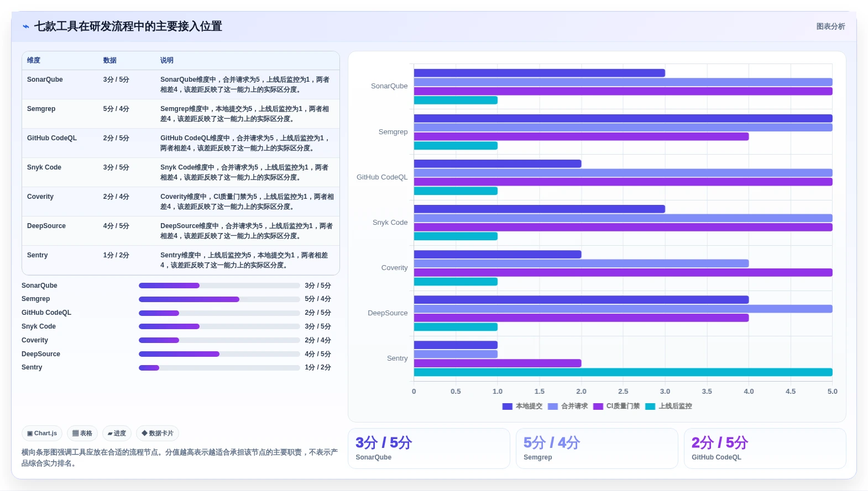Click the SonarQube 本地提交 bar in chart

[x=540, y=73]
